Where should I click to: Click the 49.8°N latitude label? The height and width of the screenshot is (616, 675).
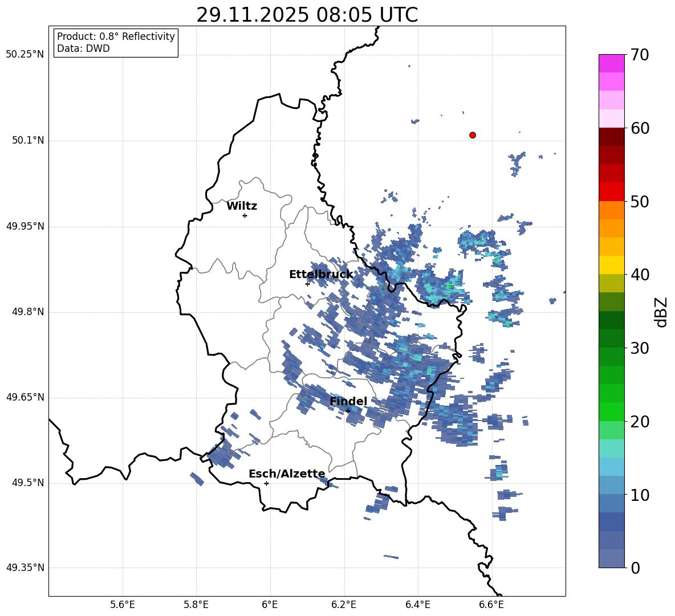(29, 312)
